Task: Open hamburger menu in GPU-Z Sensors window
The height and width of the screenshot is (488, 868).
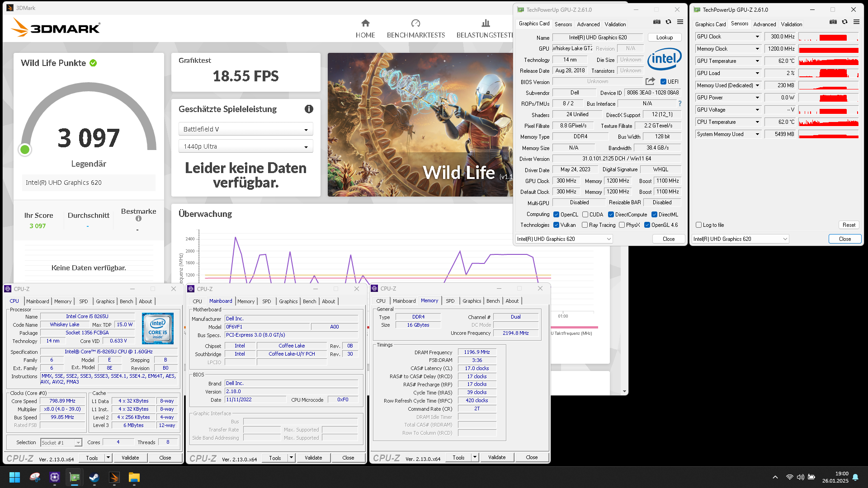Action: click(x=856, y=22)
